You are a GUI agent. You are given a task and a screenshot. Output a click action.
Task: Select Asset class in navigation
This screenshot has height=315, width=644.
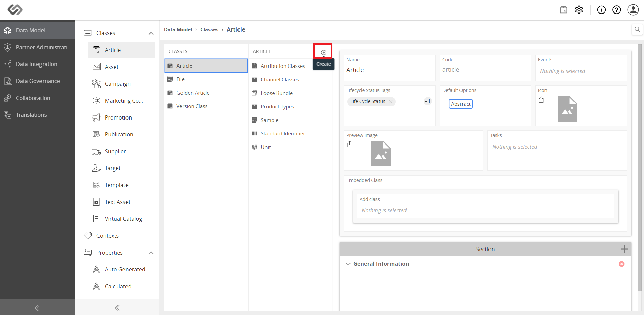[121, 67]
